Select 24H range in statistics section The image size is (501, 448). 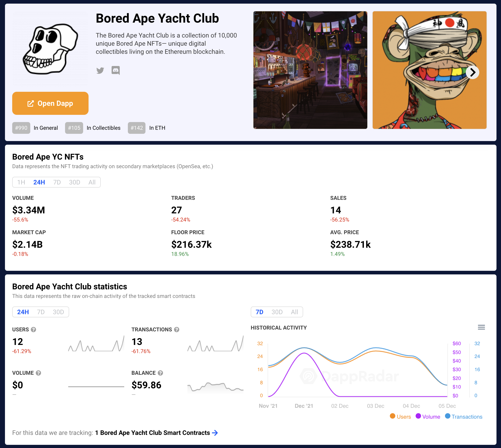click(x=23, y=312)
